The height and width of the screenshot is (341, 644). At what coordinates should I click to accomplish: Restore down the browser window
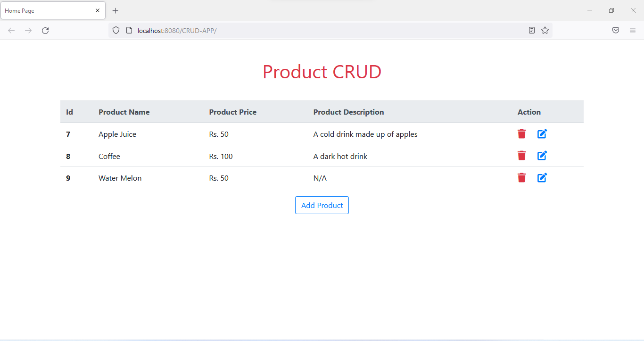pyautogui.click(x=611, y=10)
